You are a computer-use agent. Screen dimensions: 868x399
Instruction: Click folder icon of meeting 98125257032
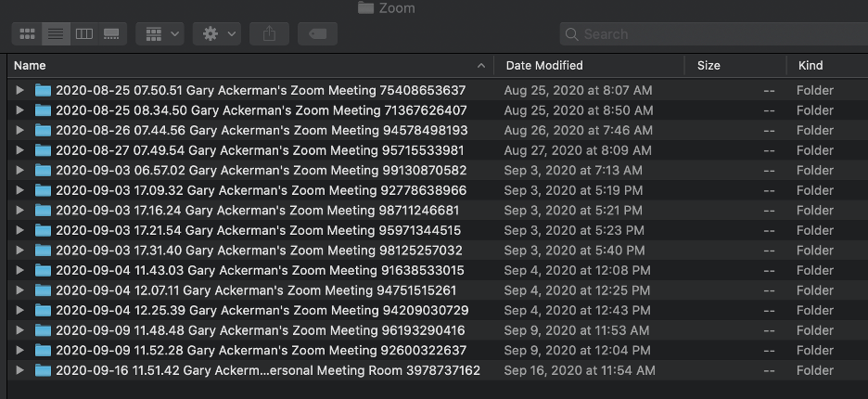(43, 250)
